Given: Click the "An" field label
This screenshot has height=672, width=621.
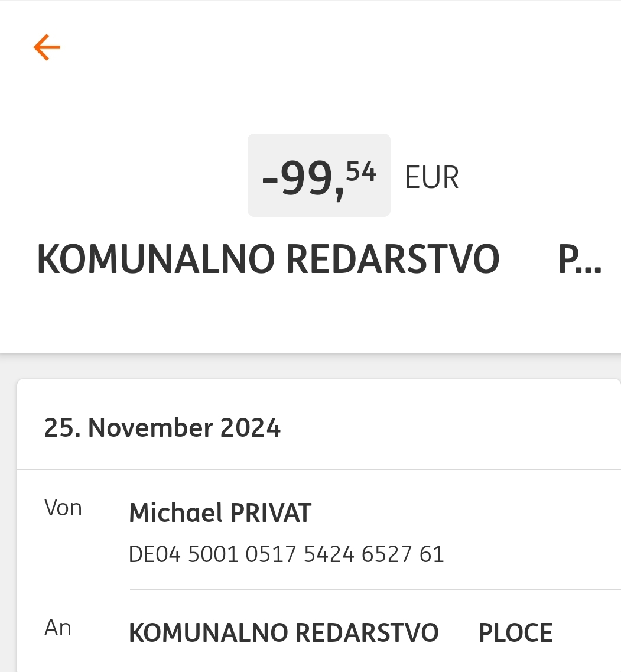Looking at the screenshot, I should pos(58,628).
